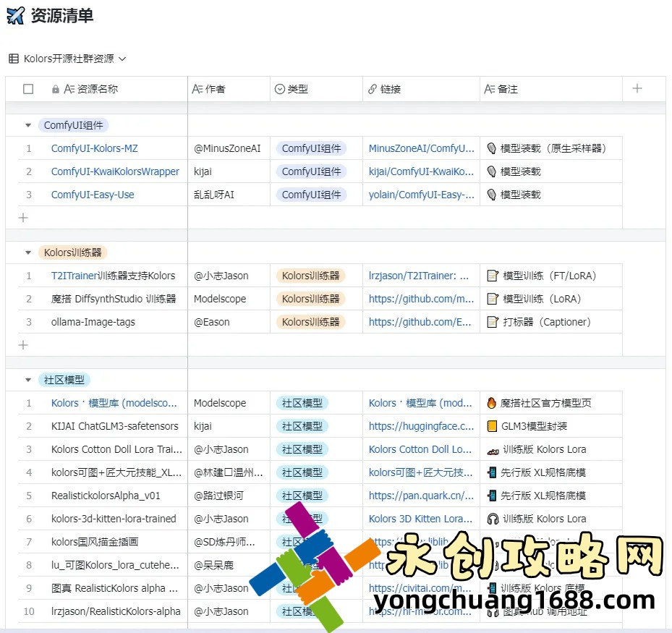Click the icon in 乱乱呀AI row 模型装载 note
The width and height of the screenshot is (672, 633).
coord(492,195)
